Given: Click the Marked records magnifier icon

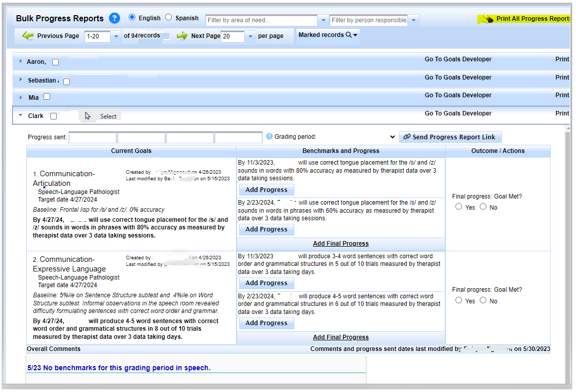Looking at the screenshot, I should pos(349,34).
